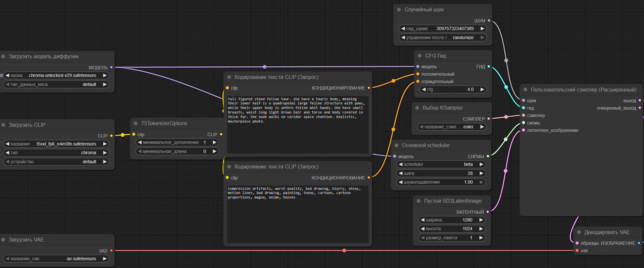Click clip input of the 'Compression artifacts' prompt node
Viewport: 644px width, 268px height.
tap(227, 177)
